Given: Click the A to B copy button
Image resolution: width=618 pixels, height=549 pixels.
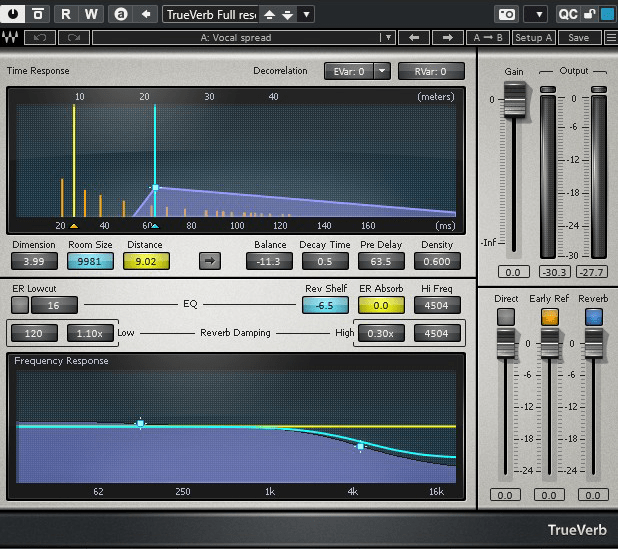Looking at the screenshot, I should coord(487,38).
